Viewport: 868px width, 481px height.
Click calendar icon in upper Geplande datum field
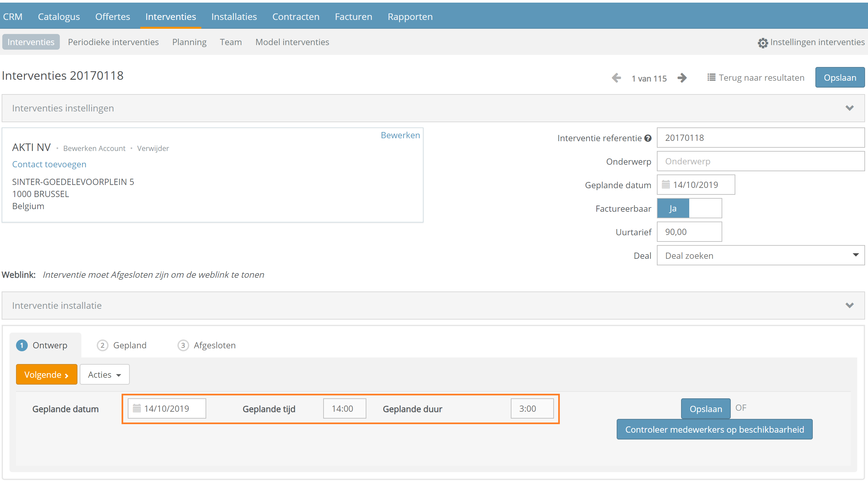click(x=665, y=185)
